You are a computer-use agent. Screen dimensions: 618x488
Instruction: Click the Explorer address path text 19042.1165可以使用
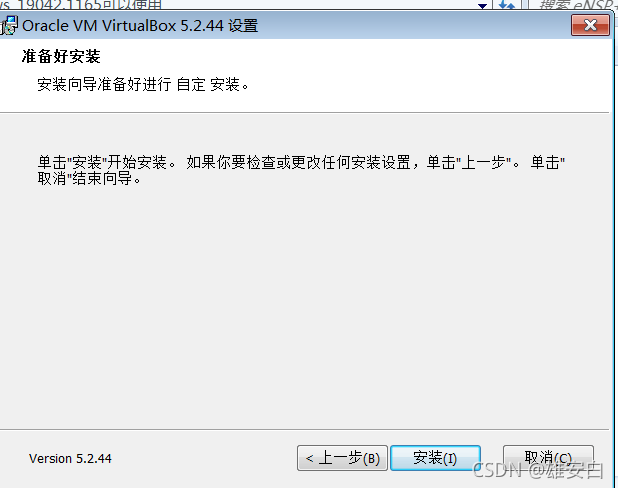[81, 5]
